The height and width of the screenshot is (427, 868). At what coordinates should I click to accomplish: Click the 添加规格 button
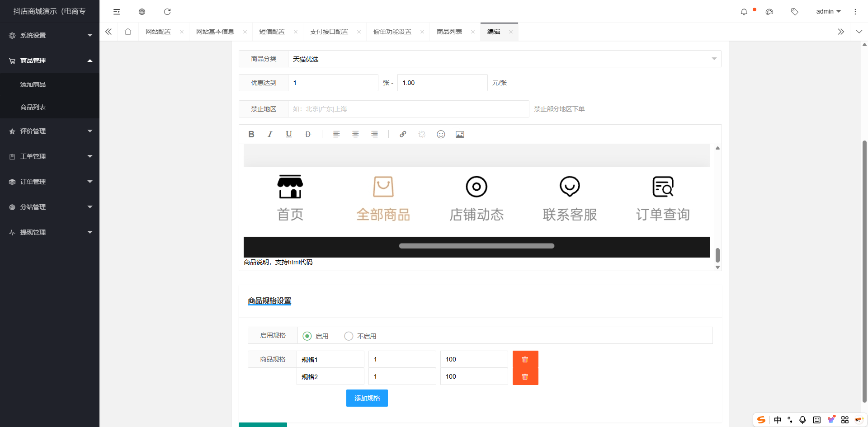(x=367, y=398)
